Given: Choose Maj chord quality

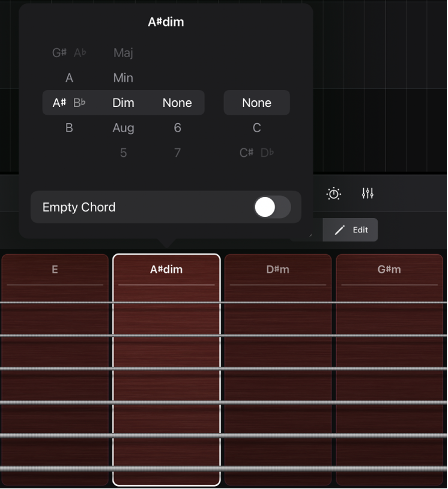Looking at the screenshot, I should pyautogui.click(x=124, y=53).
